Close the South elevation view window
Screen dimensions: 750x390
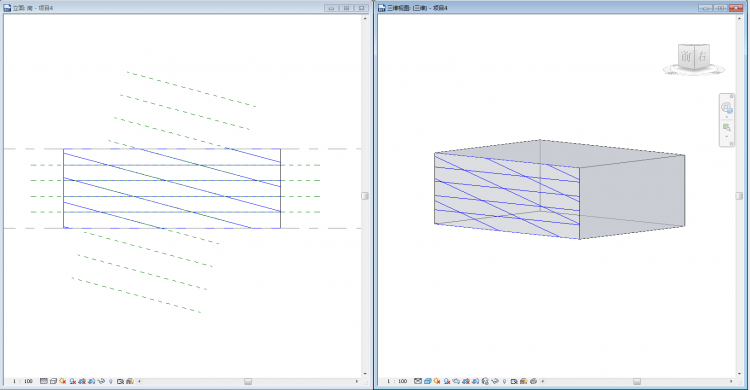[x=362, y=8]
